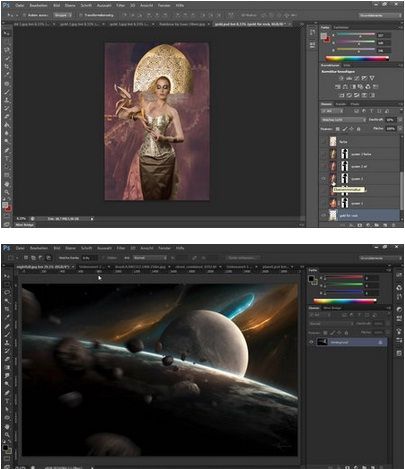This screenshot has width=405, height=469.
Task: Open layer filter kind dropdown in upper Layers panel
Action: click(331, 111)
